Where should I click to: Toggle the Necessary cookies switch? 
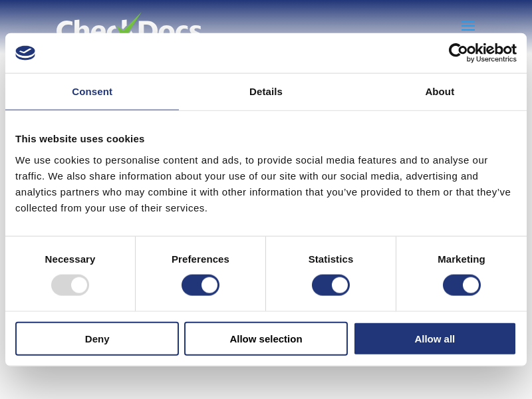click(x=70, y=285)
